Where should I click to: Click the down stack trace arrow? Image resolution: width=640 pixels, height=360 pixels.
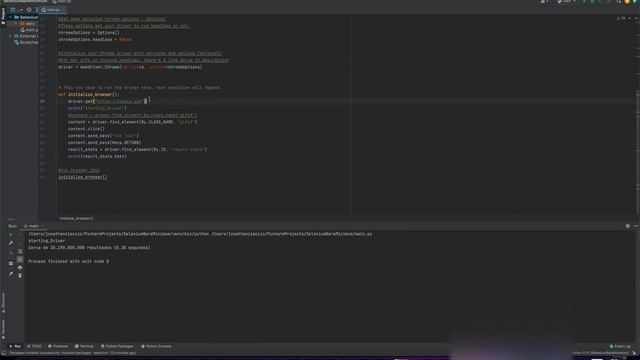(x=20, y=243)
